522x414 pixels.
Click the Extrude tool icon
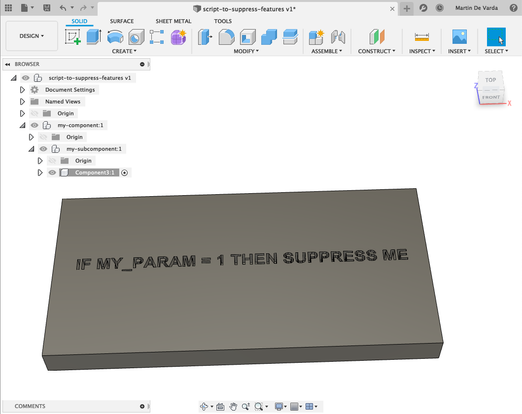(94, 37)
